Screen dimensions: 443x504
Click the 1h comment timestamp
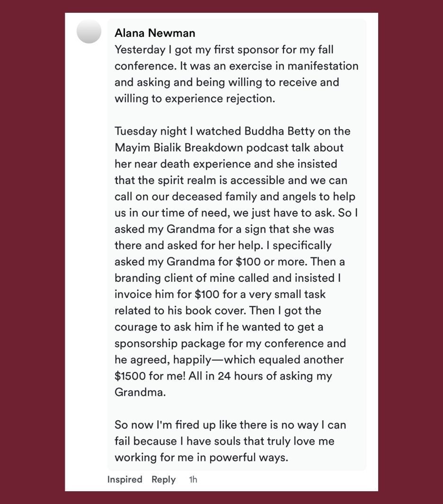pos(193,479)
